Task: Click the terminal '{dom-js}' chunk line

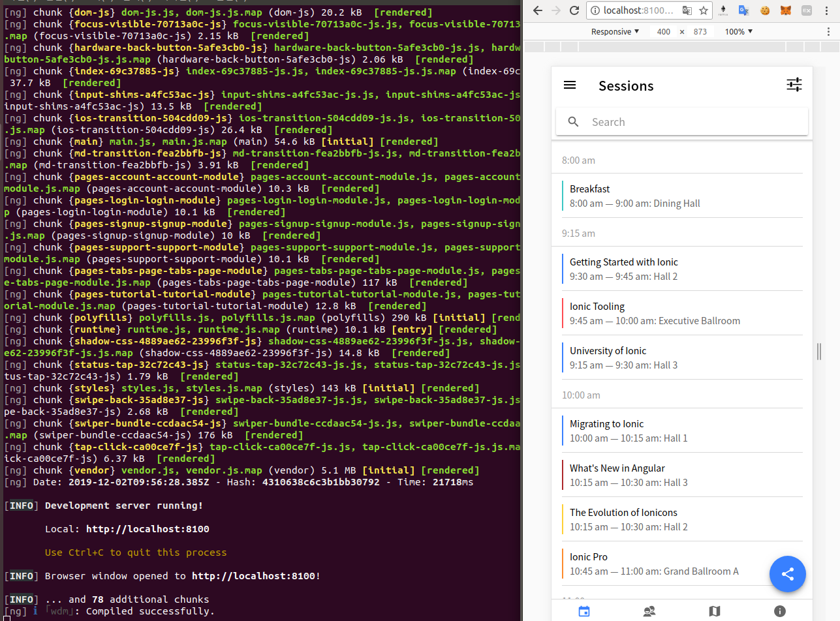Action: coord(218,12)
